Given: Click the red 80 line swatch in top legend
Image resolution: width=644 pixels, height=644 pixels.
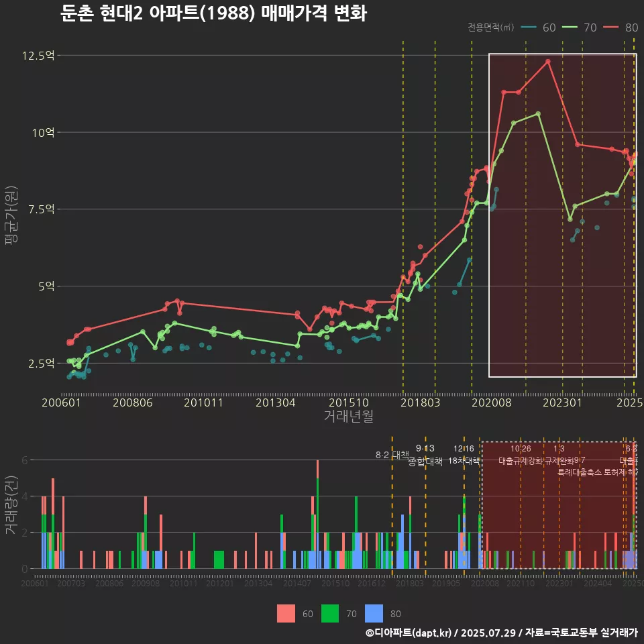Looking at the screenshot, I should click(x=611, y=27).
